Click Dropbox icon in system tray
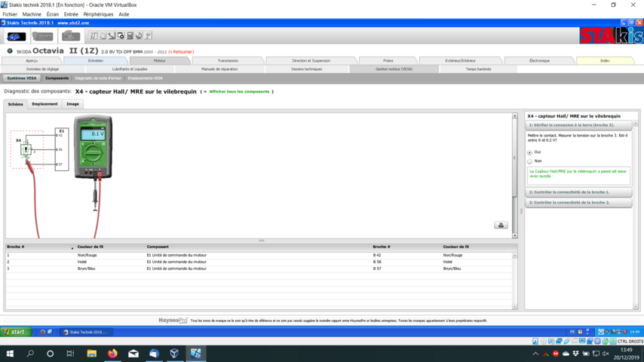Image resolution: width=644 pixels, height=362 pixels. coord(575,354)
